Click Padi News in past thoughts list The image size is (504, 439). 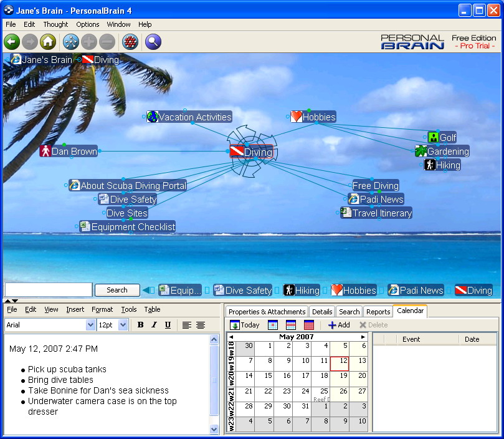point(416,291)
